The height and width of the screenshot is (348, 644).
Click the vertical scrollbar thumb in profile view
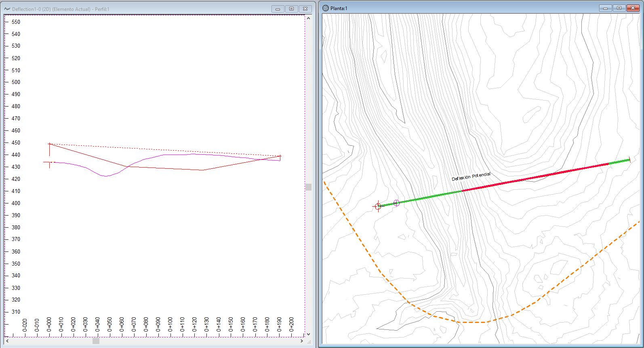click(x=308, y=187)
